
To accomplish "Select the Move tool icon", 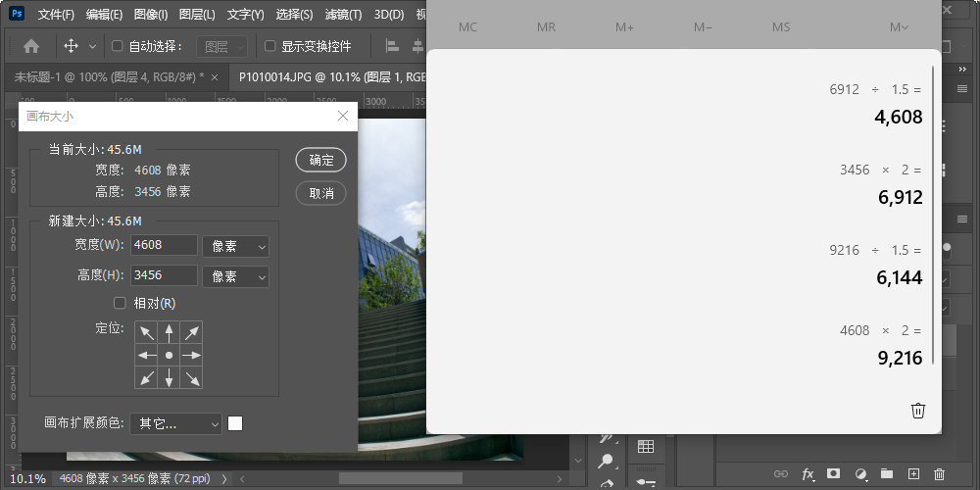I will coord(71,46).
